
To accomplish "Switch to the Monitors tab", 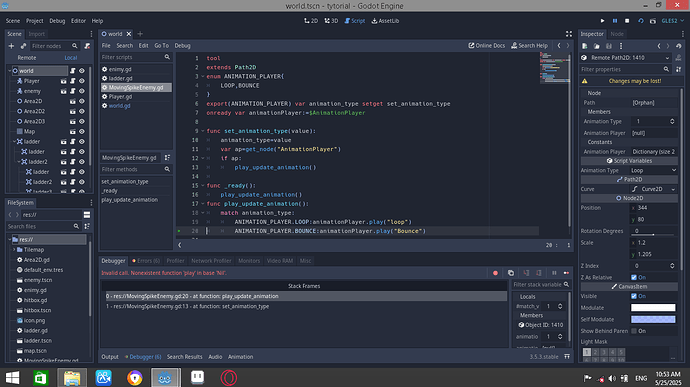I will [249, 261].
